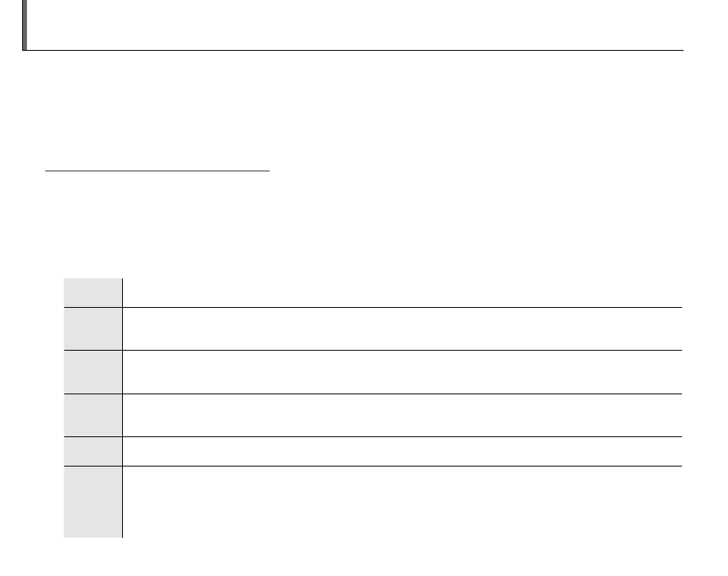Click the short gray cell in the fifth row
Image resolution: width=728 pixels, height=576 pixels.
click(x=94, y=451)
